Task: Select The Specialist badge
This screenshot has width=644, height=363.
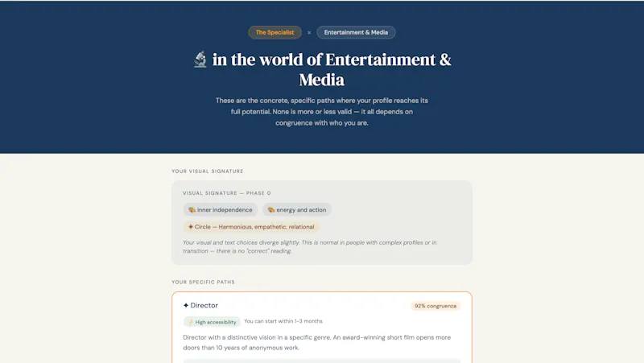Action: pyautogui.click(x=275, y=32)
